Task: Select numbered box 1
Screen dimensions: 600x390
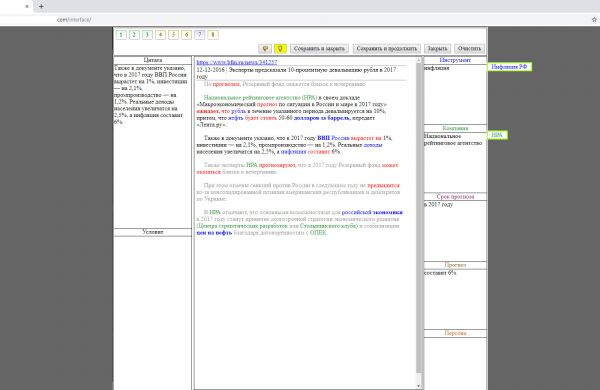Action: pyautogui.click(x=121, y=35)
